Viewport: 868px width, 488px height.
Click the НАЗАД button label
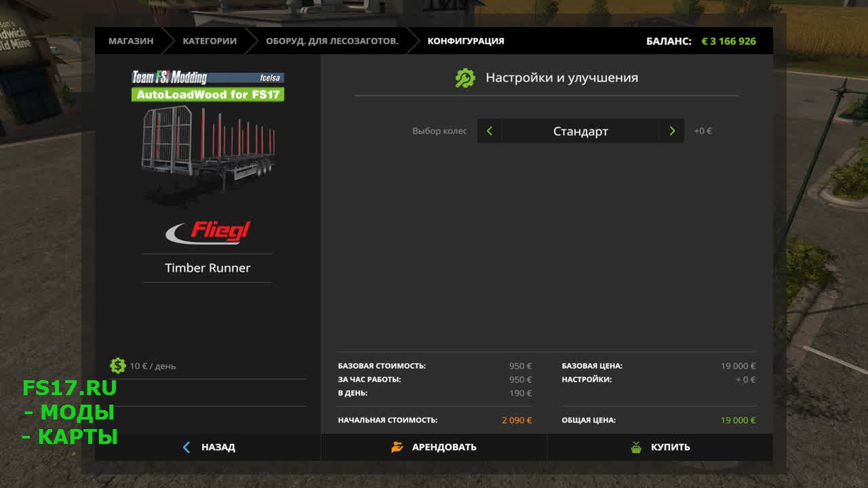coord(218,447)
